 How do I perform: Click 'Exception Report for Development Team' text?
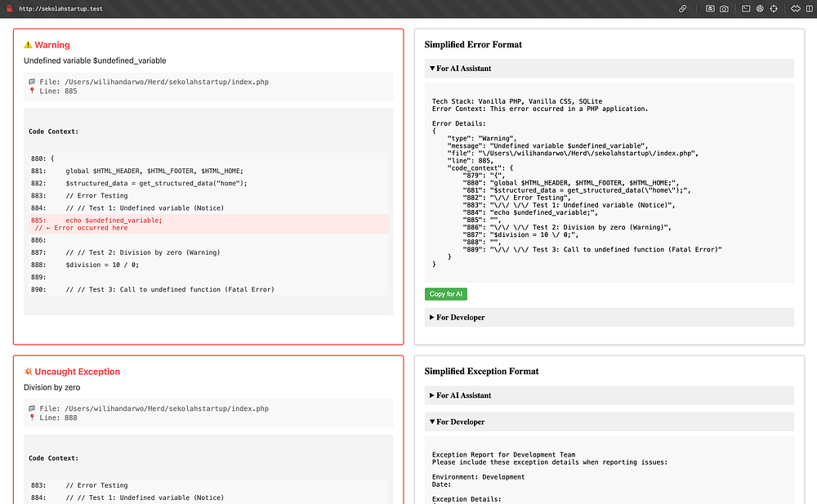point(503,454)
